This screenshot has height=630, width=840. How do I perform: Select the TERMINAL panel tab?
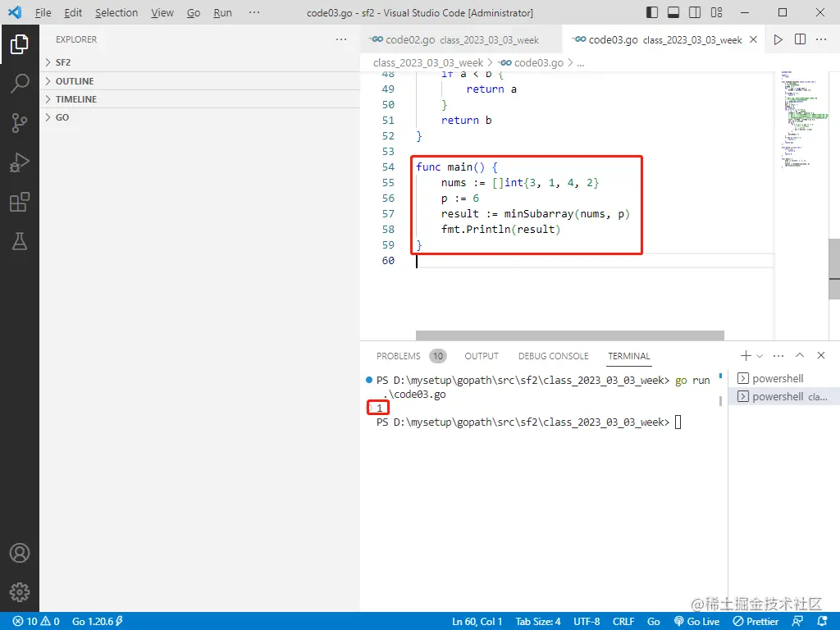629,356
